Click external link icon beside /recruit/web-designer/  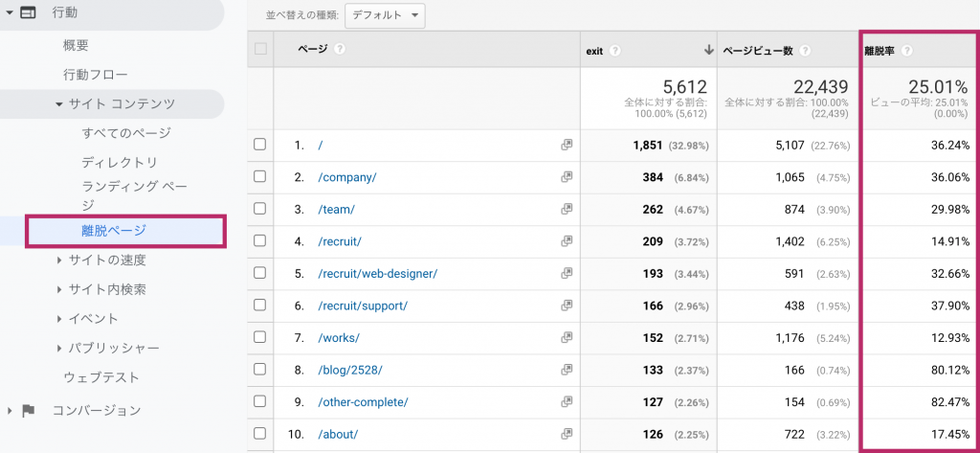coord(567,273)
